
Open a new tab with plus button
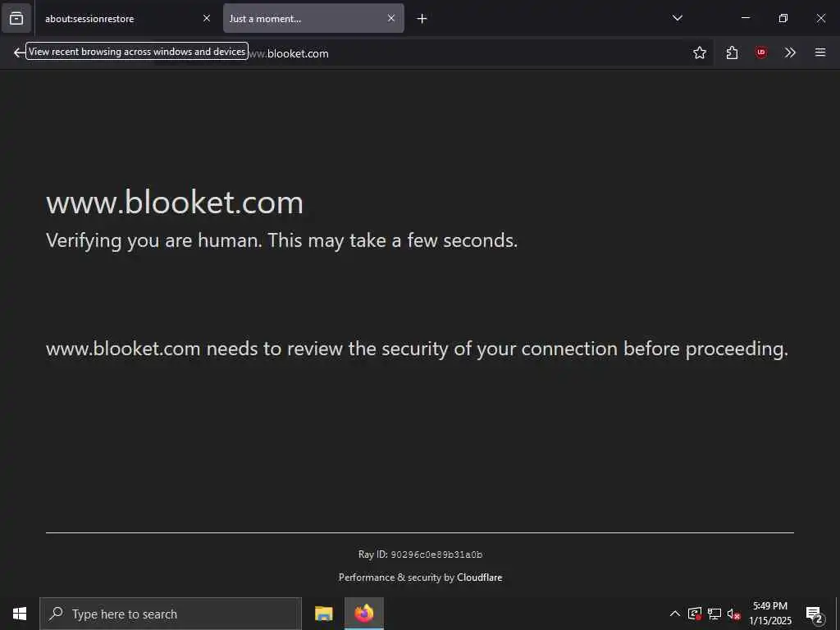pos(422,18)
